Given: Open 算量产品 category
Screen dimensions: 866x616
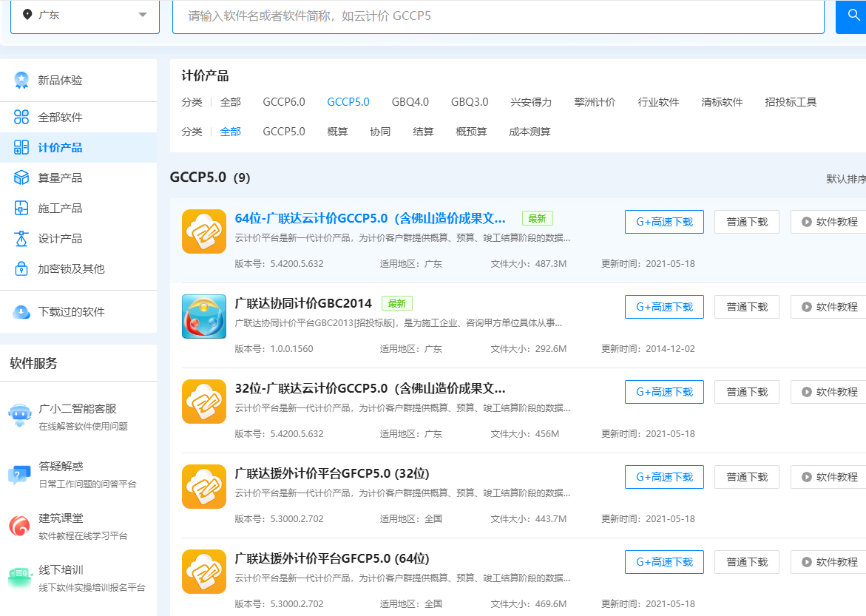Looking at the screenshot, I should [x=78, y=178].
